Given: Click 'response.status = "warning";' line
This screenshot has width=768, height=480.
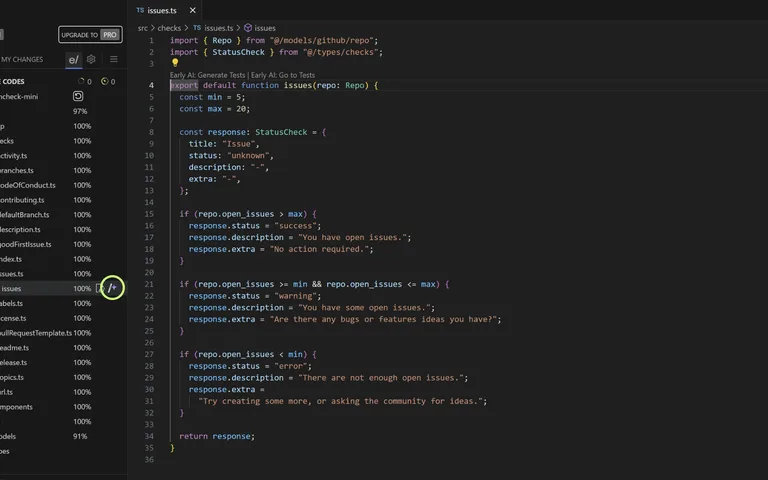Looking at the screenshot, I should [255, 296].
